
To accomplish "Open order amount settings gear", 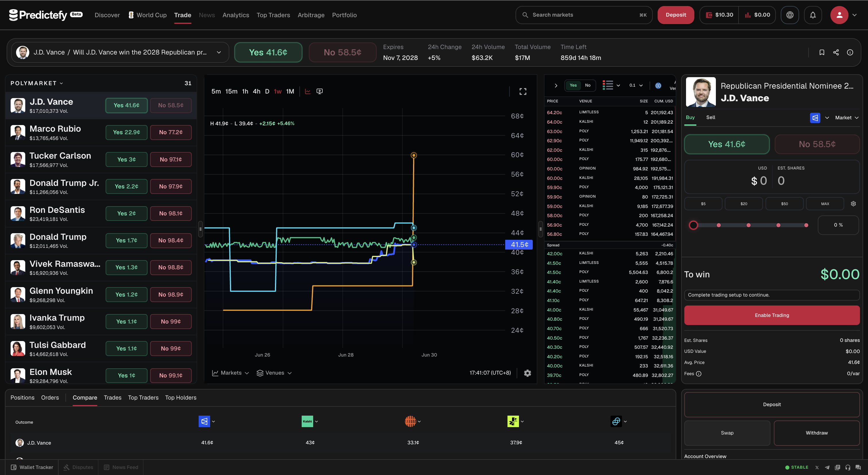I will (x=854, y=204).
